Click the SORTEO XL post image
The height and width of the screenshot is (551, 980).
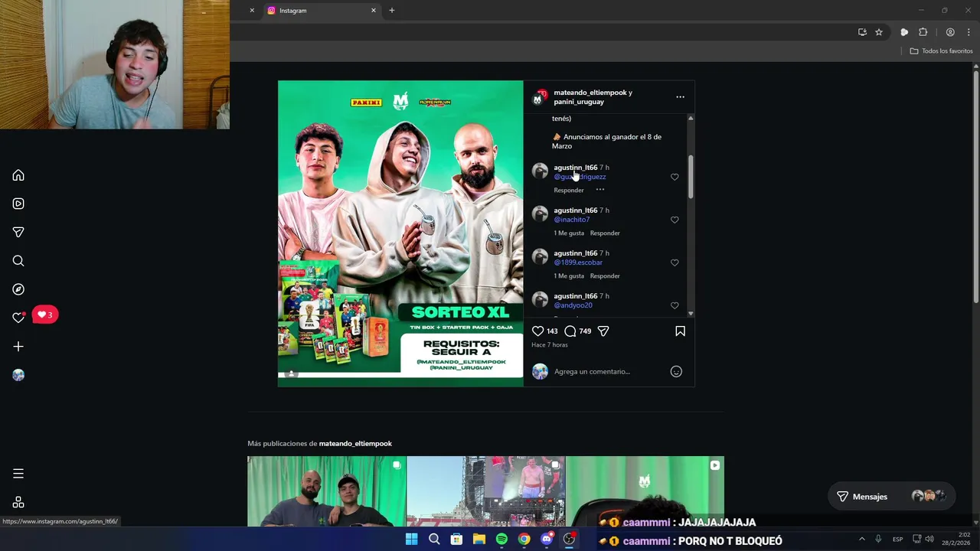click(x=400, y=233)
